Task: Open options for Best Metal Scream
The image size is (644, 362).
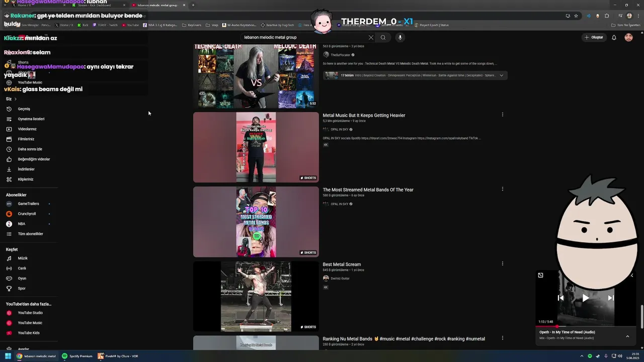Action: click(x=502, y=263)
